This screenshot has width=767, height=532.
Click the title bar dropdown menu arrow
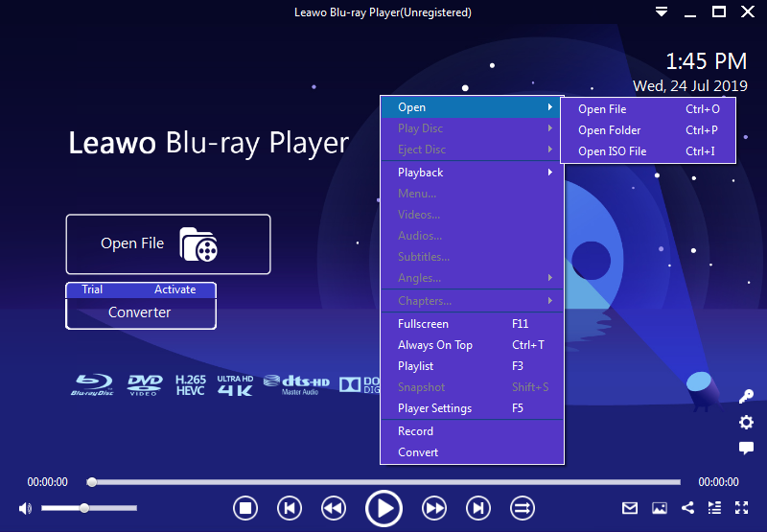click(662, 12)
